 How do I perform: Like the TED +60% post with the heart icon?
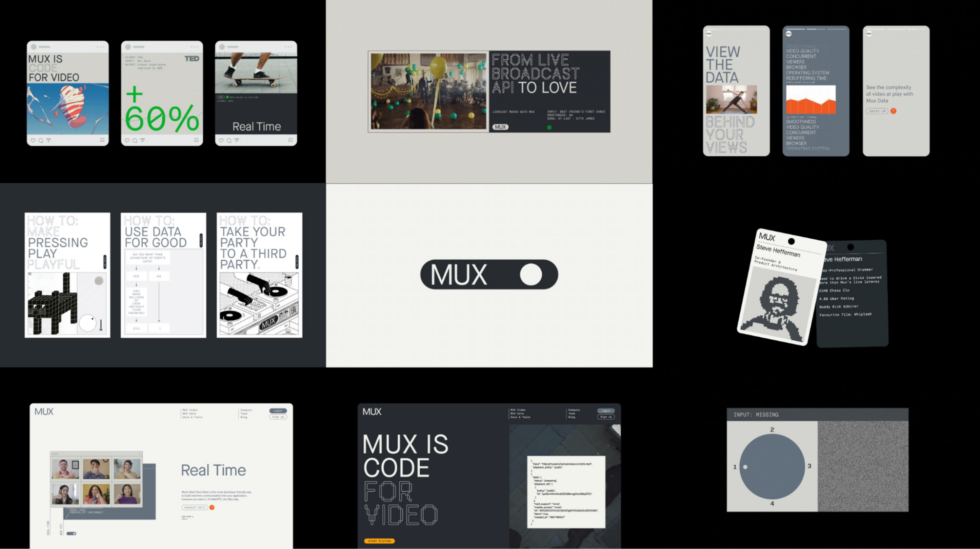point(127,140)
